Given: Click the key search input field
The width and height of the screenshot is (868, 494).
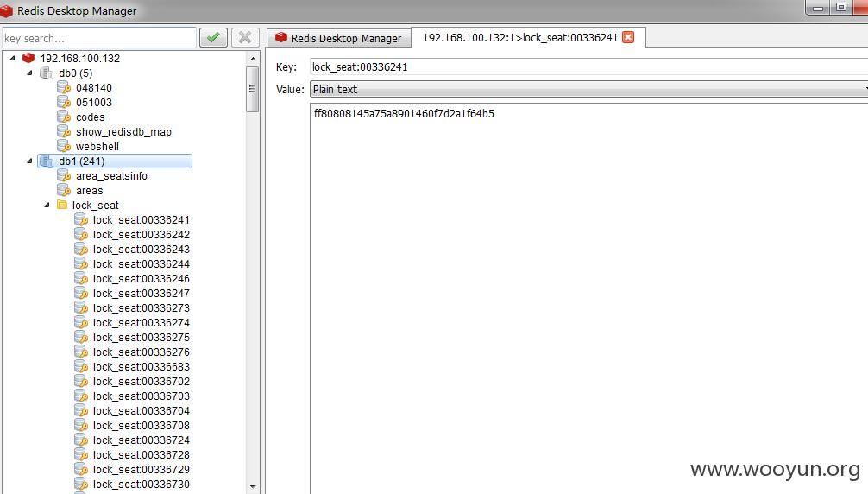Looking at the screenshot, I should coord(99,38).
